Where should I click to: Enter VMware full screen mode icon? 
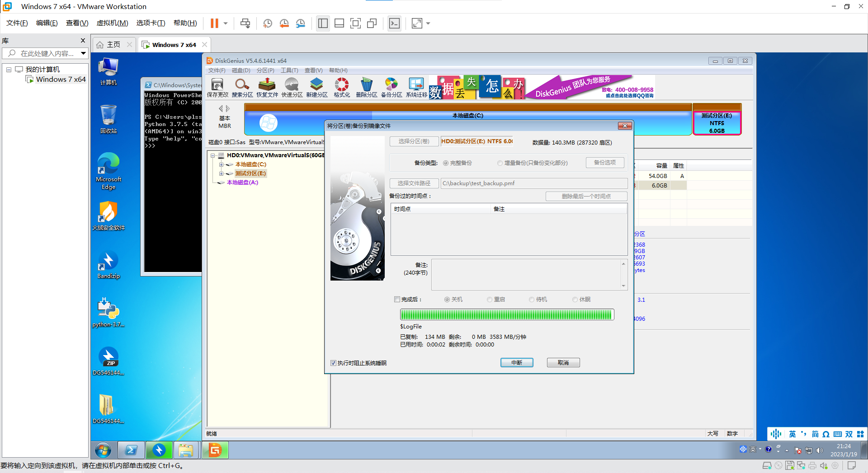point(356,23)
